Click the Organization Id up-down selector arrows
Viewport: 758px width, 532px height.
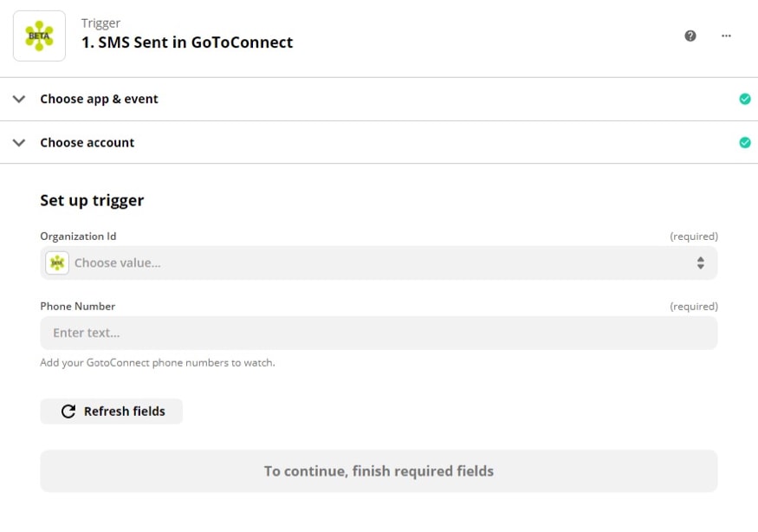pos(701,263)
